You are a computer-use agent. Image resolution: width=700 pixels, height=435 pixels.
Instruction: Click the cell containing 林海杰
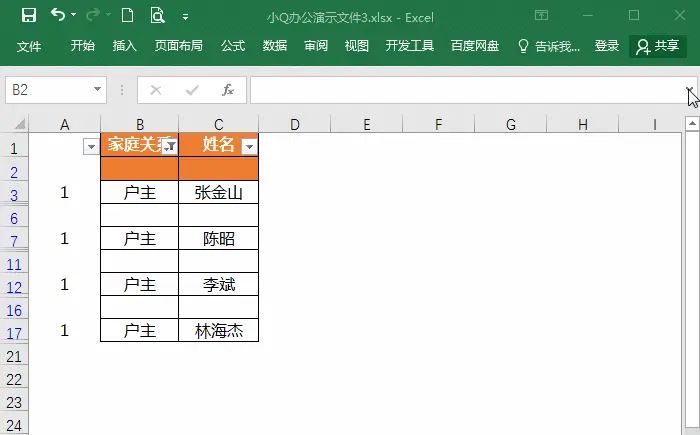(218, 330)
